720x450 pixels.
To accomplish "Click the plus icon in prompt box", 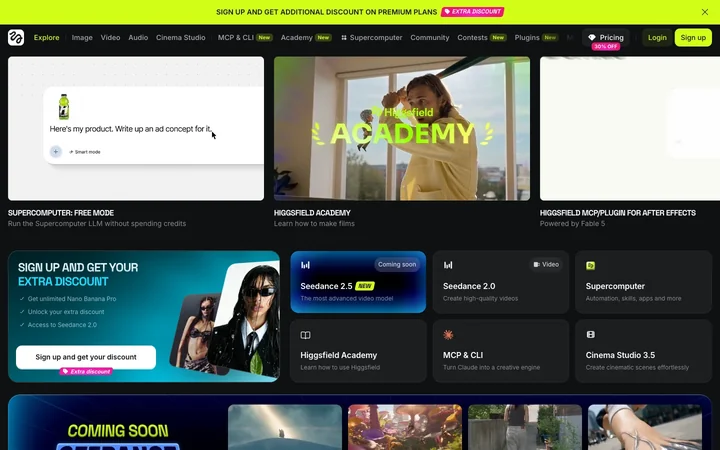I will coord(56,151).
